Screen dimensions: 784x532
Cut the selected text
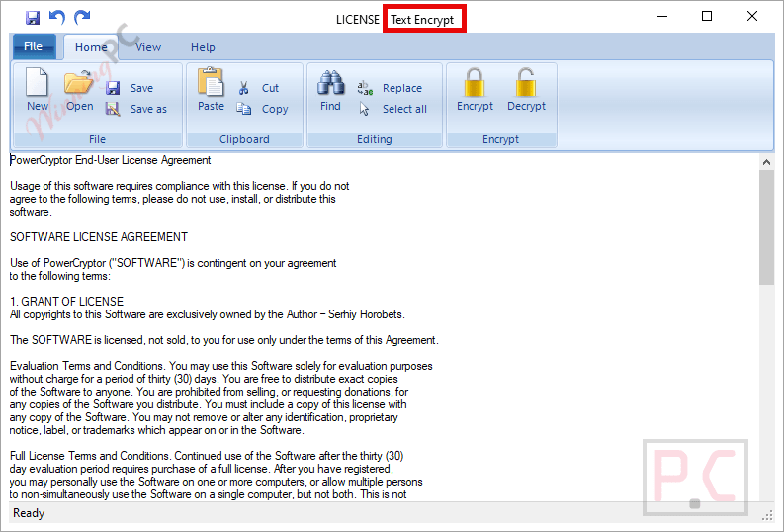pos(258,88)
